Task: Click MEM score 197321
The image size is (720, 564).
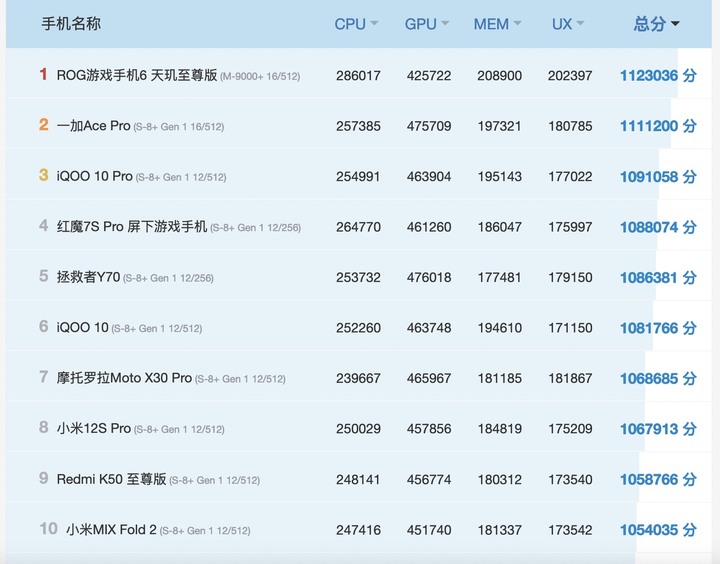Action: tap(500, 126)
